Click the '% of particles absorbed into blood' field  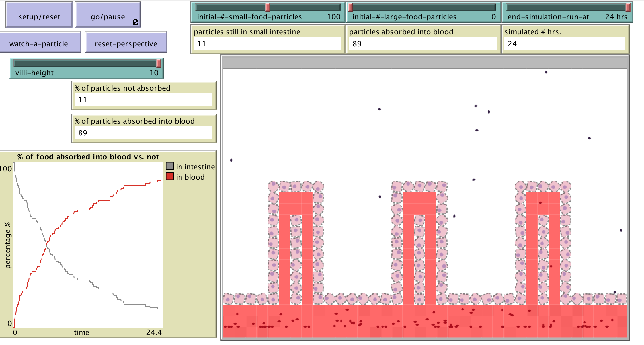tap(143, 133)
